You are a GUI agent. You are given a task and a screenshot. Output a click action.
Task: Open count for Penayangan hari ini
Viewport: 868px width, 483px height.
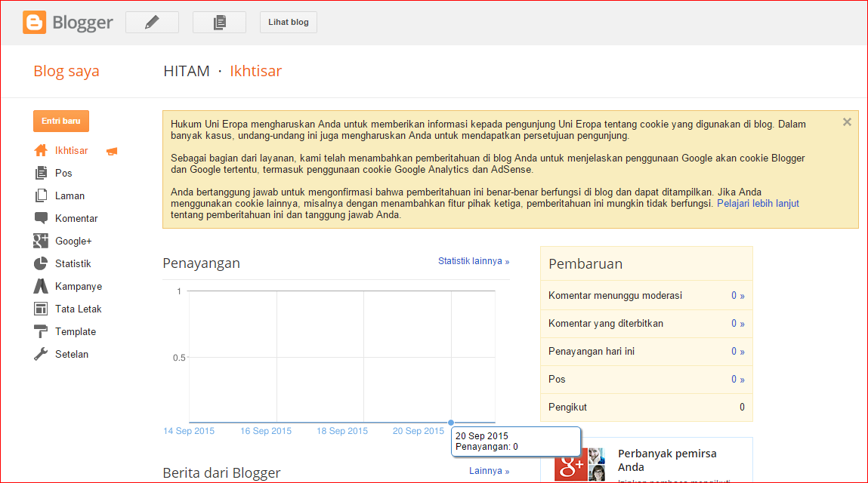pos(738,352)
